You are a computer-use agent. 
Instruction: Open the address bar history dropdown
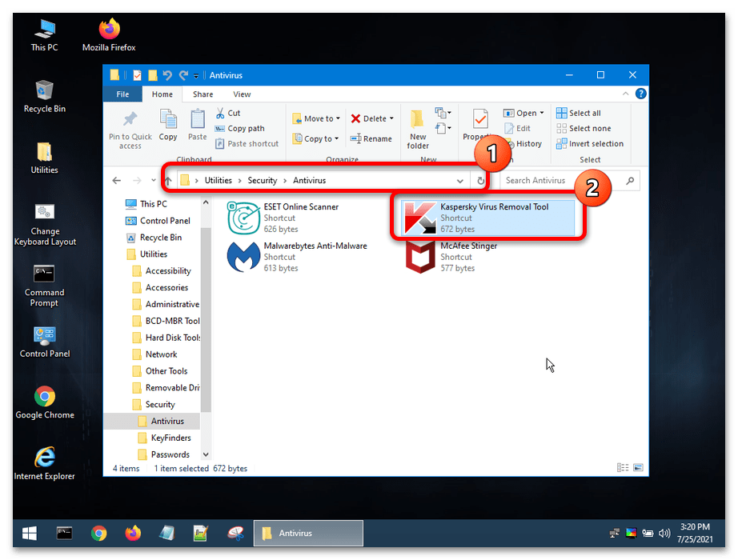460,181
